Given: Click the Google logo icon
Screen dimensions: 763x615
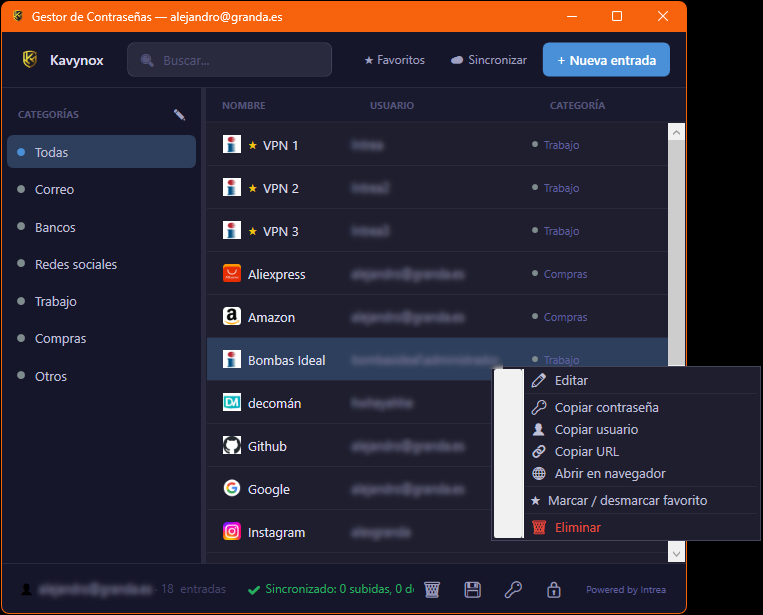Looking at the screenshot, I should coord(232,488).
